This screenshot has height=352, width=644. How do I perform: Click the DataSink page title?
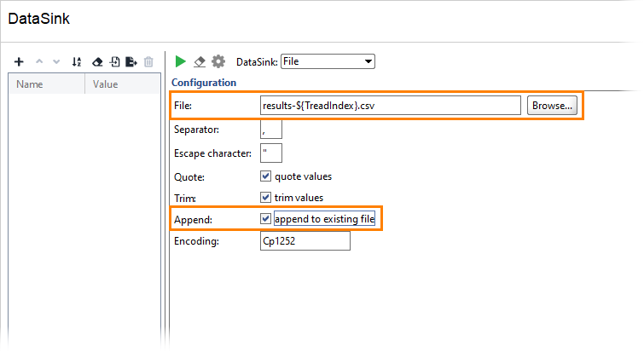[x=39, y=19]
